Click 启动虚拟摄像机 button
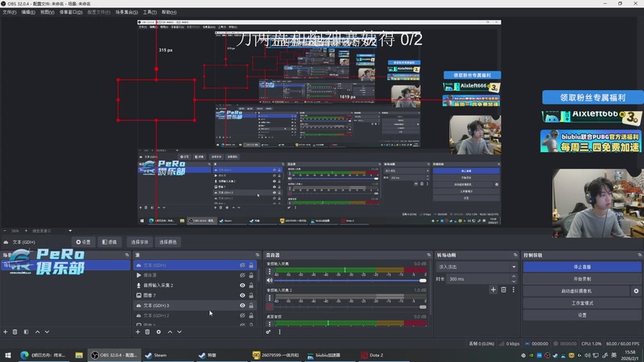This screenshot has width=644, height=362. pos(576,291)
